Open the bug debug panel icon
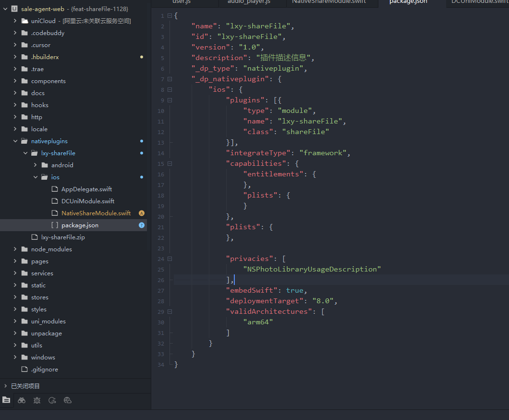Viewport: 509px width, 420px height. (x=37, y=400)
